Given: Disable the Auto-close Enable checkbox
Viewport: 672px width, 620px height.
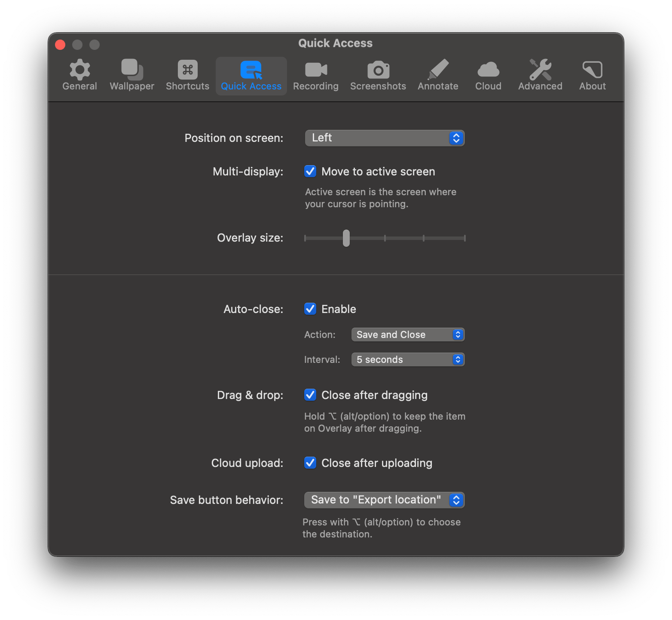Looking at the screenshot, I should click(x=310, y=309).
